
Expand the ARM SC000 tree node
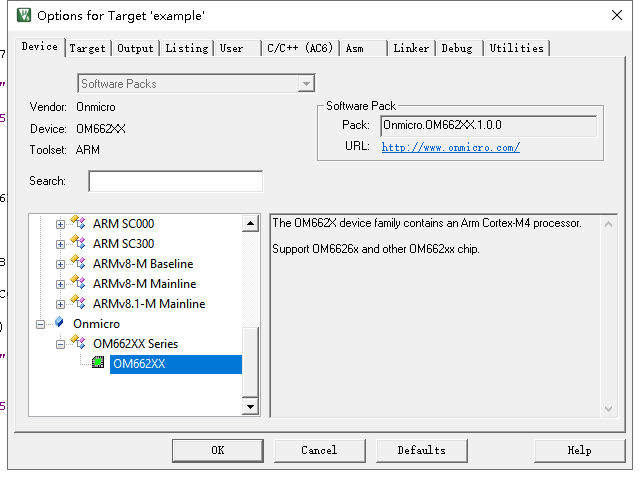click(x=60, y=224)
